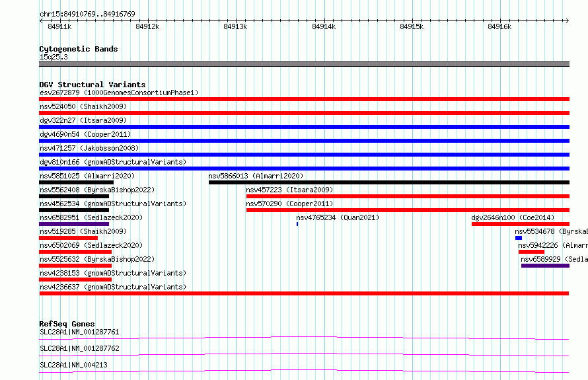Click the nsv5866013 (Almarri2020) label
588x380 pixels.
(256, 176)
